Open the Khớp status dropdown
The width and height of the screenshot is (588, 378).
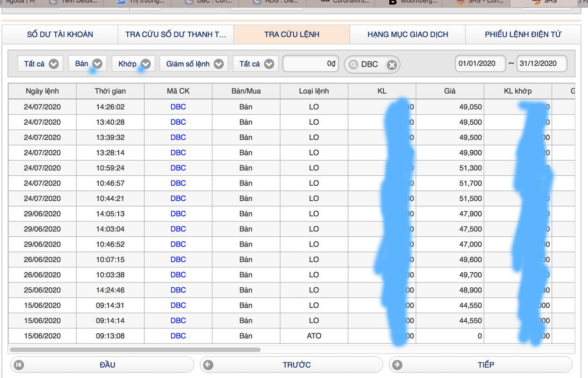[x=133, y=64]
